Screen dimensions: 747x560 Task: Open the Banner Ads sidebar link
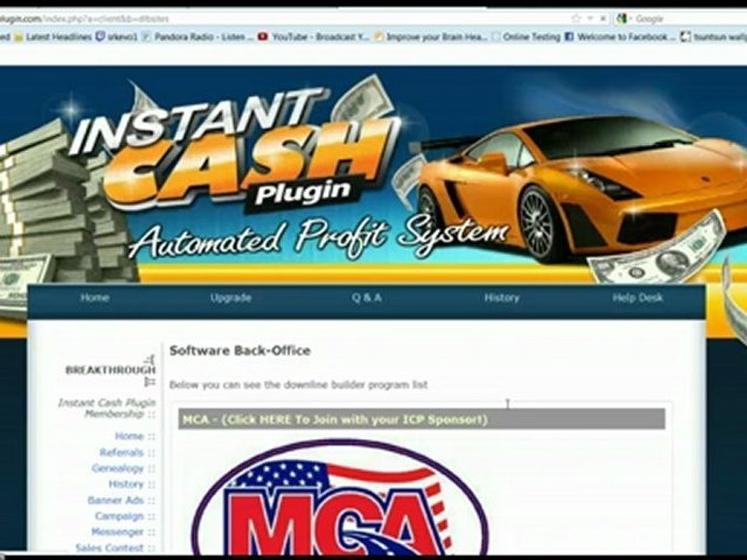point(115,500)
